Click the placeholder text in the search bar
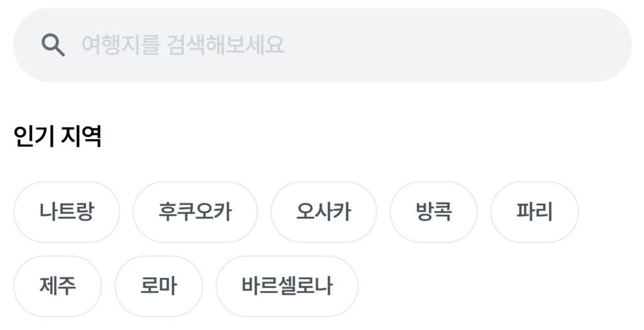This screenshot has height=330, width=644. [183, 45]
